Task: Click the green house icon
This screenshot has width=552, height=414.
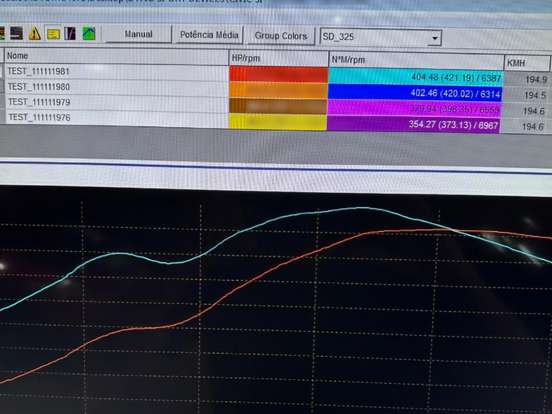Action: pyautogui.click(x=89, y=34)
